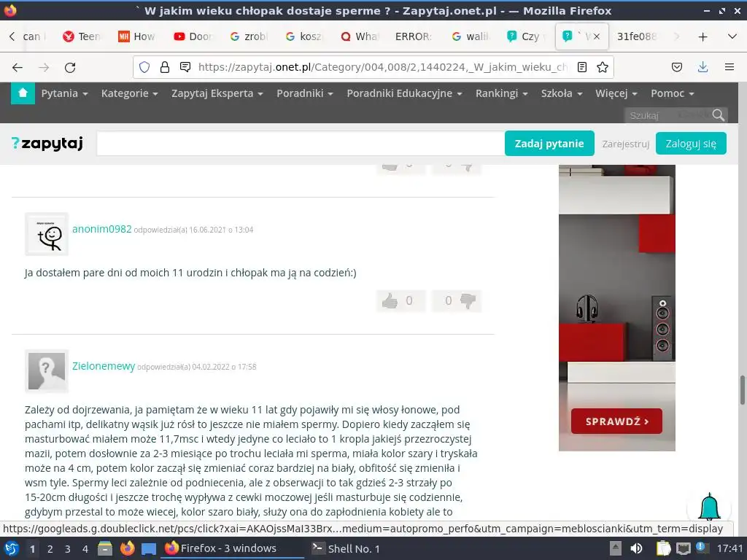
Task: Open the volume control in the tray
Action: (x=636, y=548)
